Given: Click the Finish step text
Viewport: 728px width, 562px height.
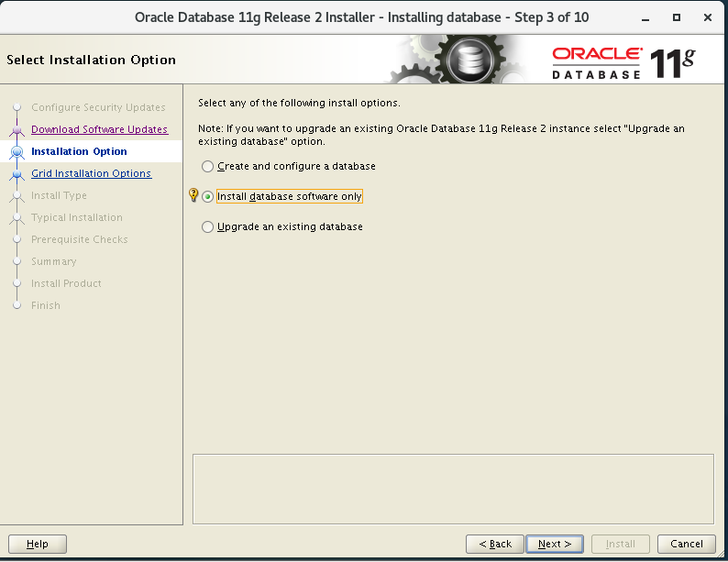Looking at the screenshot, I should (46, 305).
